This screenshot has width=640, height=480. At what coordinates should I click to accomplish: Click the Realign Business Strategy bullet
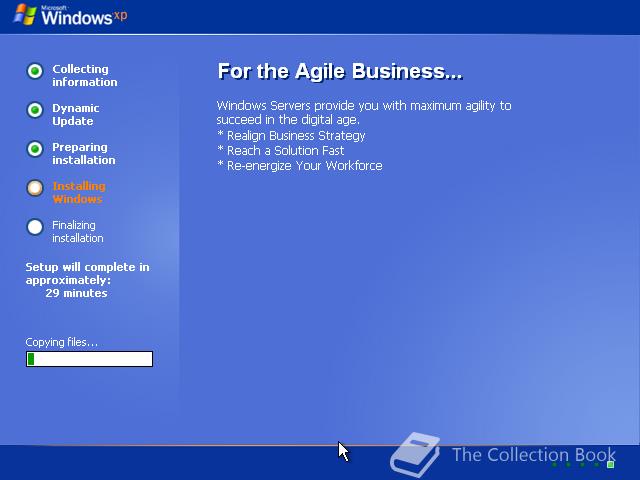(x=291, y=136)
